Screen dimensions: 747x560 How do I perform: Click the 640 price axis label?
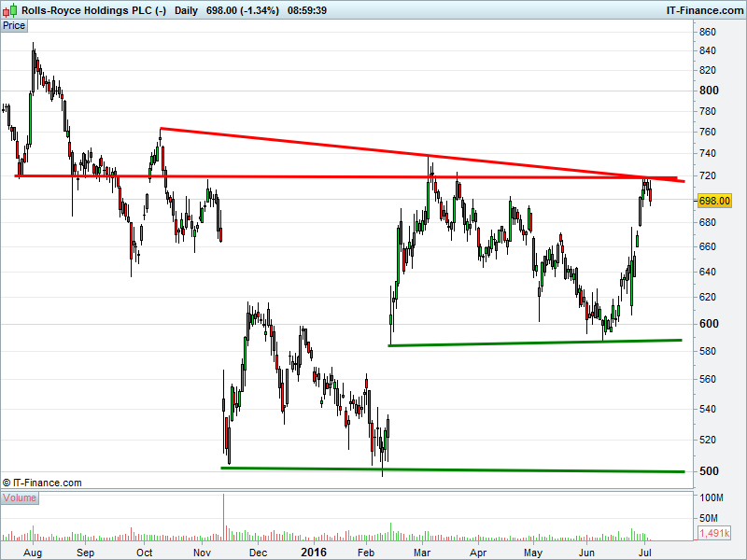tap(708, 272)
